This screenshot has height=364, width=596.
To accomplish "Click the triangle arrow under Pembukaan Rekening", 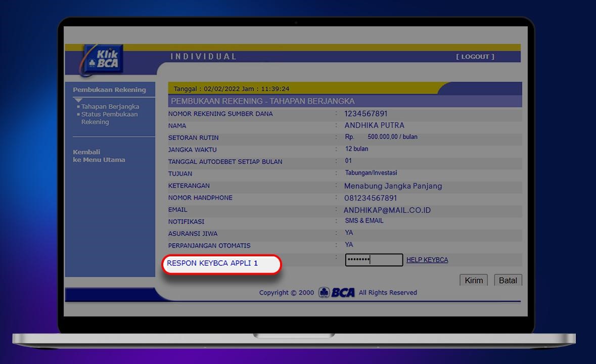I will [78, 100].
